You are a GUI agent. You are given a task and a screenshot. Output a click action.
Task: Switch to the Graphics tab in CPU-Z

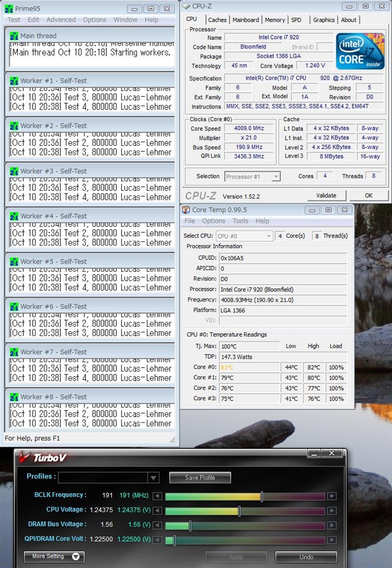click(x=324, y=20)
